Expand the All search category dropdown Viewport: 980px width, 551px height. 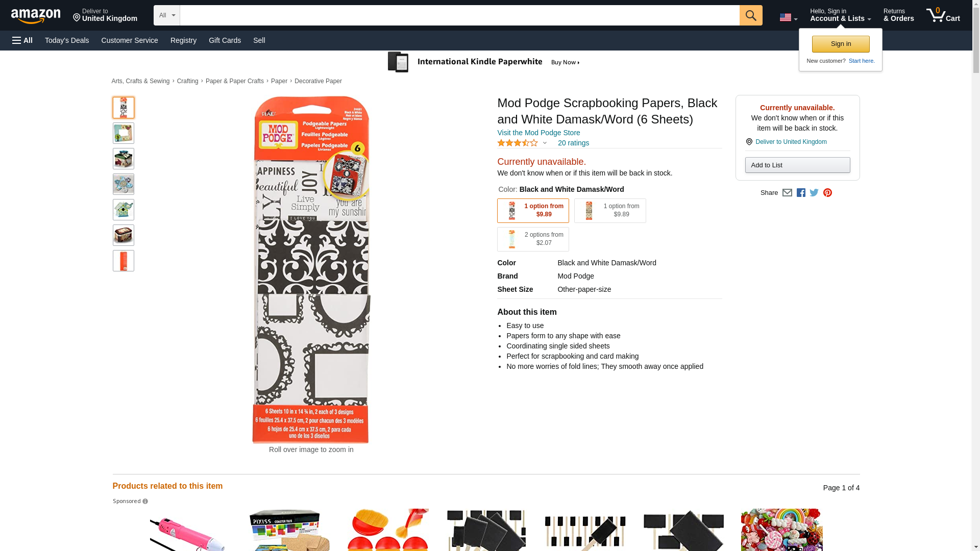(x=167, y=15)
